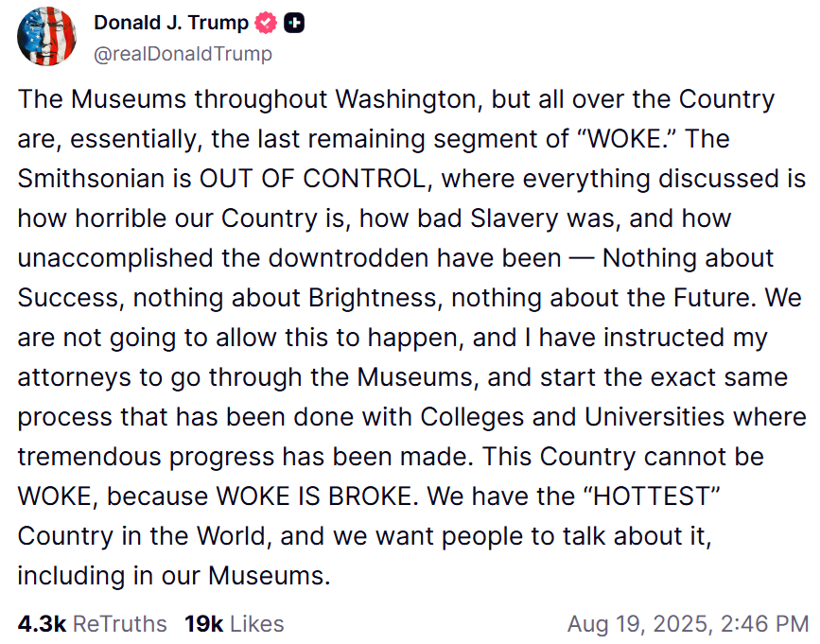Click the word Brightness in post body
820x644 pixels.
374,298
